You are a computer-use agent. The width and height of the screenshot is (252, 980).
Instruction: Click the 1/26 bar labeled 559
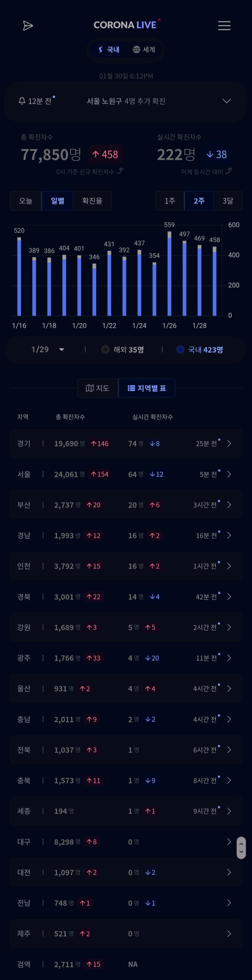click(x=170, y=274)
